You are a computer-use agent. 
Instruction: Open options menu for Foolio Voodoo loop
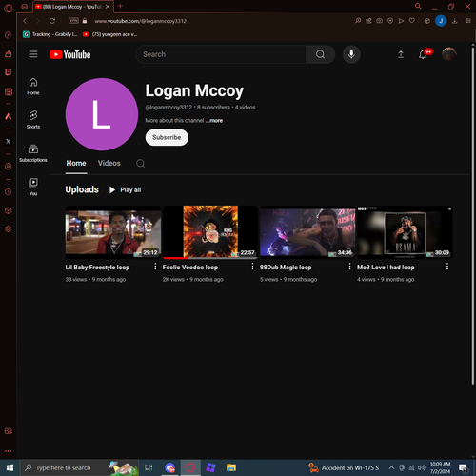coord(252,267)
